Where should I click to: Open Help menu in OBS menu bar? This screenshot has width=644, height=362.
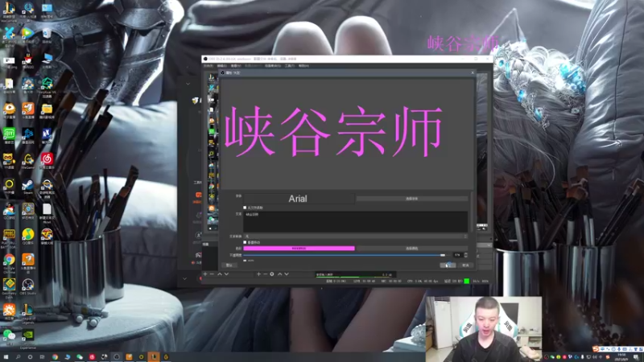[303, 66]
